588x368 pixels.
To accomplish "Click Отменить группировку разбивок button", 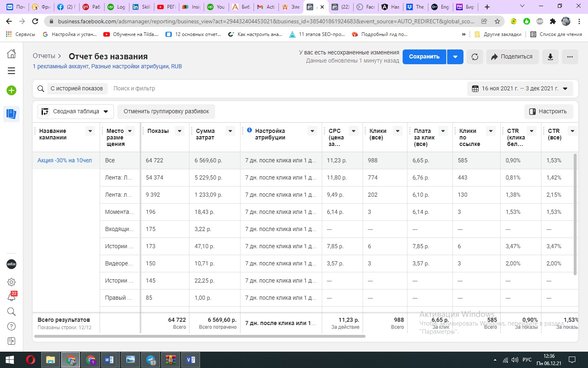I will 166,111.
